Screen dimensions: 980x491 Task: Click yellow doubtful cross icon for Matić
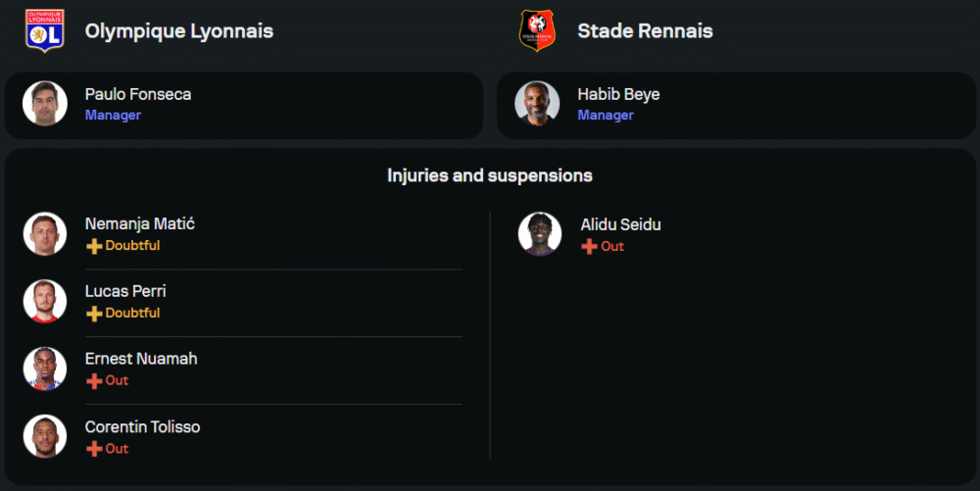coord(94,247)
